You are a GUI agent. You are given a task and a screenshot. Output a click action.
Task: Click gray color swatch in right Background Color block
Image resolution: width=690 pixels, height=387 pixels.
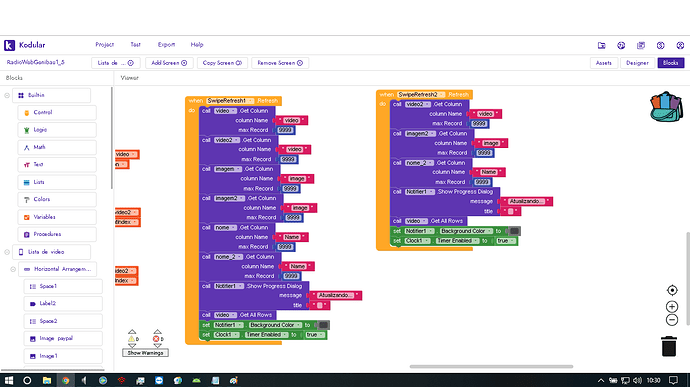[514, 231]
